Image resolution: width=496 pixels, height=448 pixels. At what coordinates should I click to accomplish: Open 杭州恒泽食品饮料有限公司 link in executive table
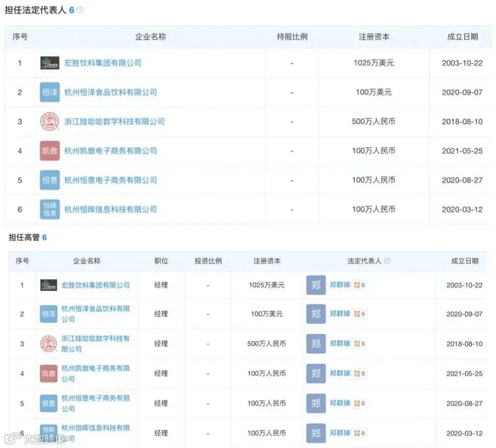point(96,314)
